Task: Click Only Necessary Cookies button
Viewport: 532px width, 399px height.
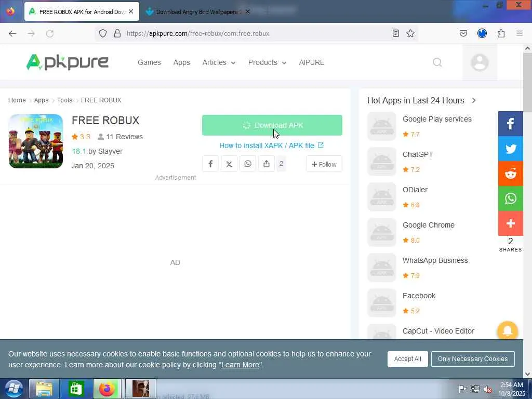Action: click(473, 358)
